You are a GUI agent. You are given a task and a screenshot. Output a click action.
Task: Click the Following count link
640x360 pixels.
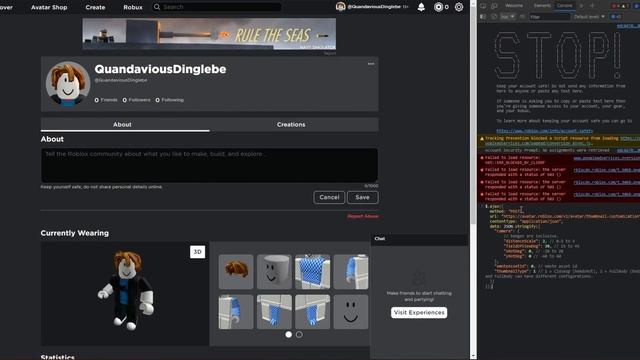(169, 100)
